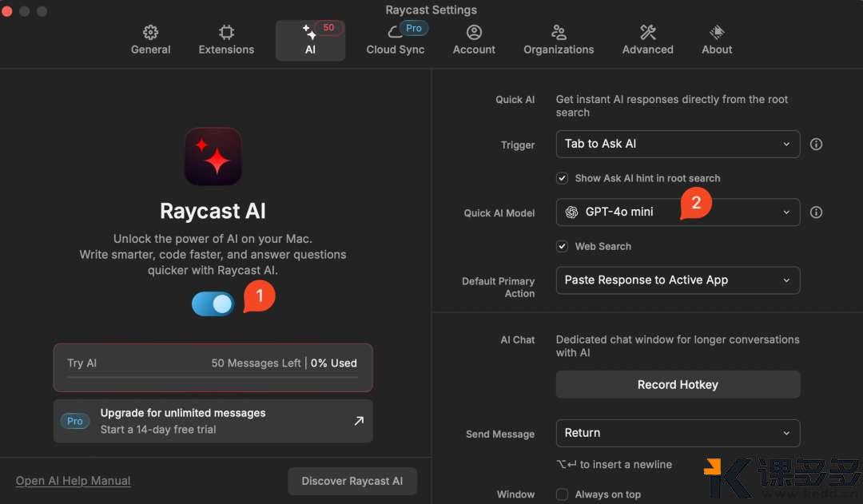Switch to the Advanced tab
Screen dimensions: 863x504
tap(647, 40)
